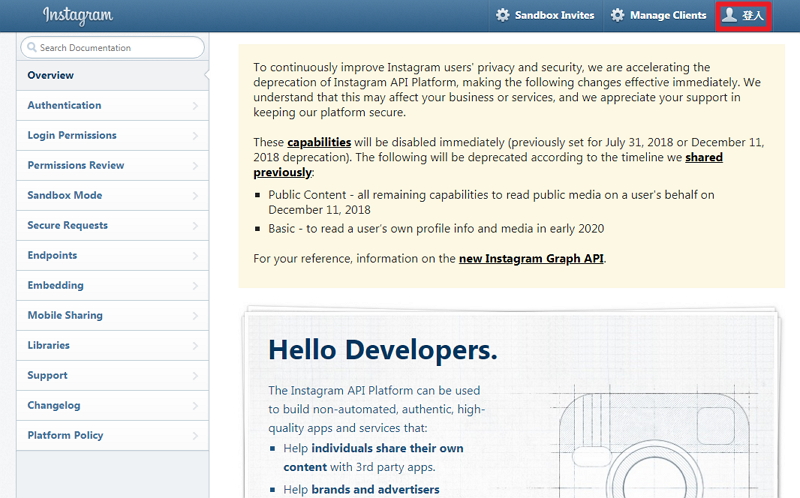Expand chevron next to Endpoints

pos(195,256)
